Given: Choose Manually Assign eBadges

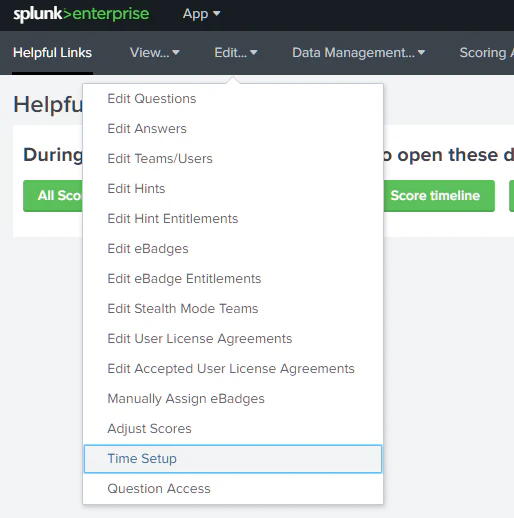Looking at the screenshot, I should (233, 399).
